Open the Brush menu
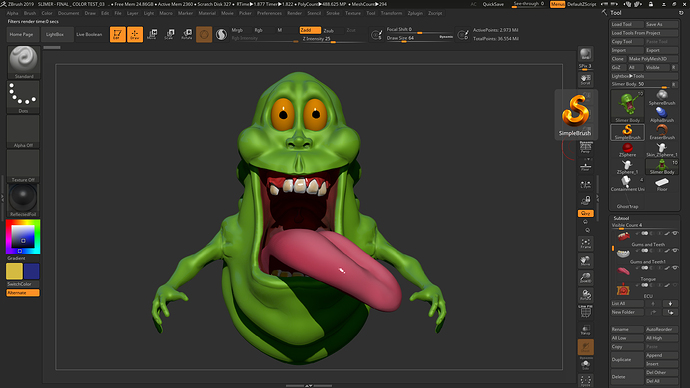Image resolution: width=690 pixels, height=388 pixels. (x=30, y=13)
